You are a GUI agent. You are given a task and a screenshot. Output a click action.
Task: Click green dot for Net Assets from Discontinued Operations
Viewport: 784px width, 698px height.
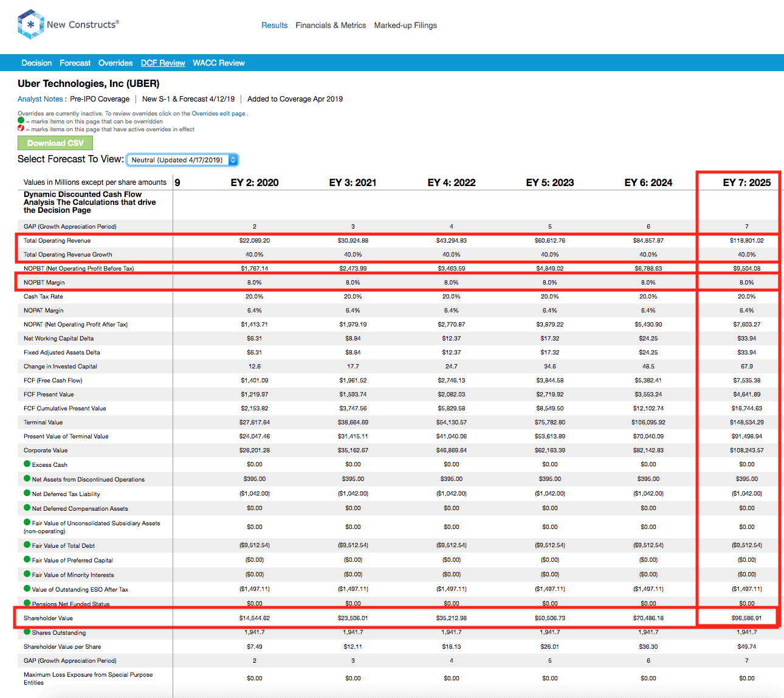(27, 479)
